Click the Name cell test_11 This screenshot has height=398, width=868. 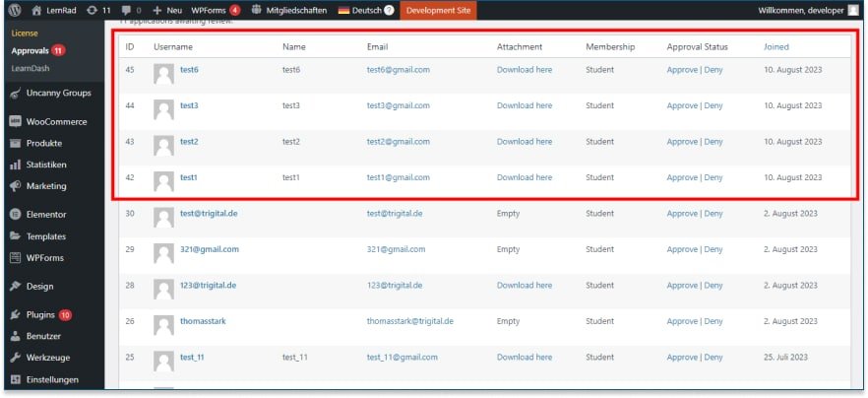[x=295, y=358]
